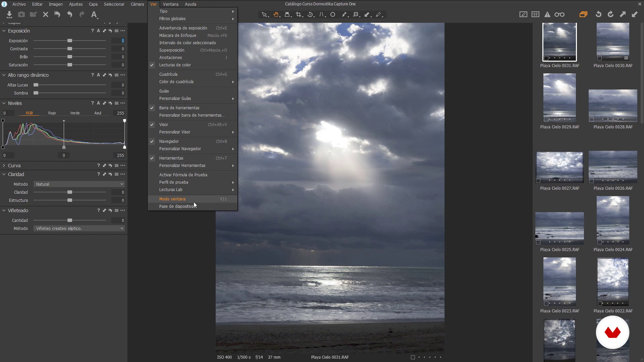The width and height of the screenshot is (644, 362).
Task: Click the Saturación slider handle
Action: pos(70,65)
